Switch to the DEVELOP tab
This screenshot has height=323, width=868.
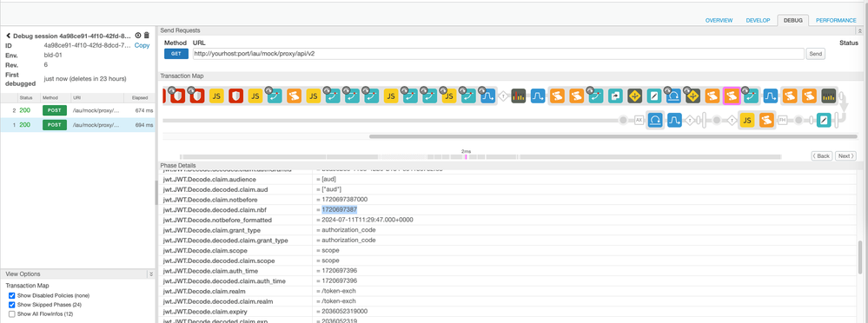click(x=758, y=21)
